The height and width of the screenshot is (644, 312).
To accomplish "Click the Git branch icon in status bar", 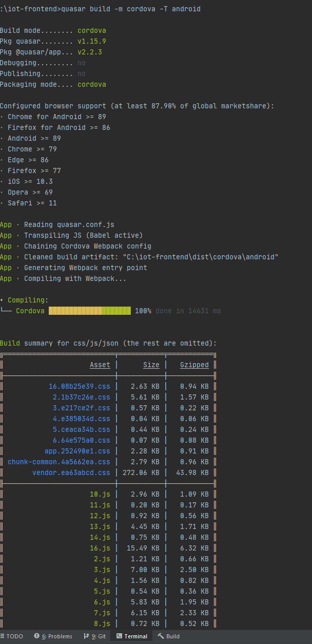I will click(86, 636).
